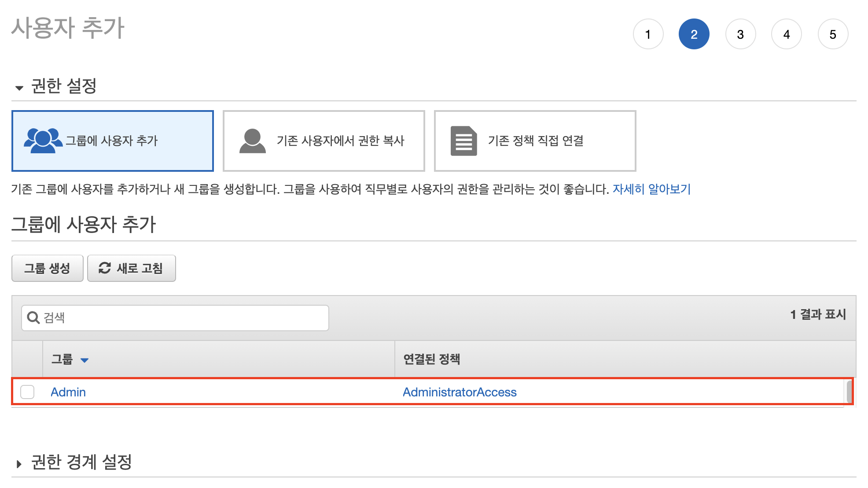Sort by 그룹 column arrow
The width and height of the screenshot is (868, 488).
(x=85, y=360)
